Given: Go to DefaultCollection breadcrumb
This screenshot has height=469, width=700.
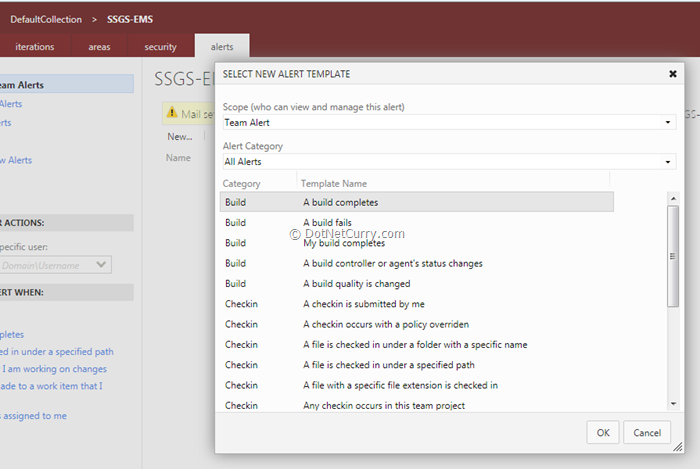Looking at the screenshot, I should tap(46, 19).
